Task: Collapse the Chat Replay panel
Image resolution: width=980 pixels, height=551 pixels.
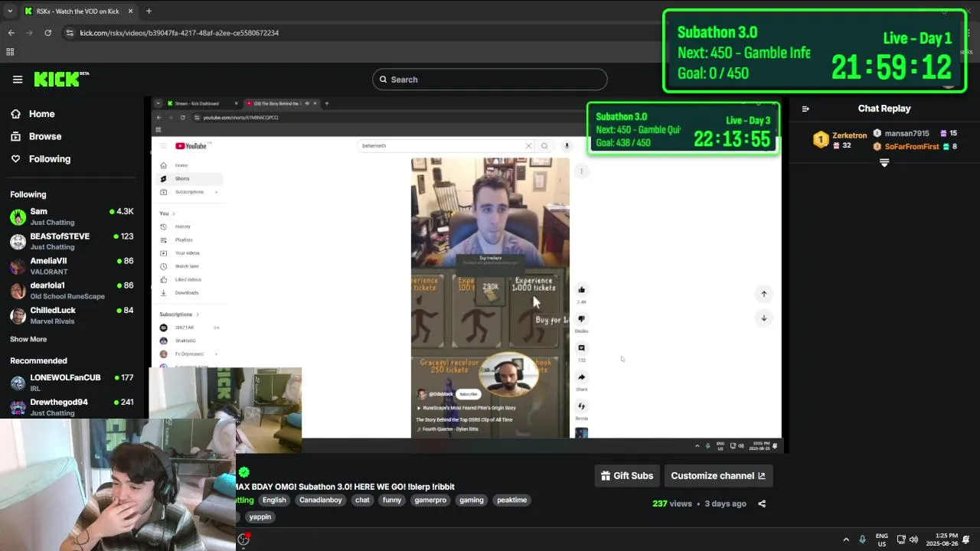Action: click(x=805, y=109)
